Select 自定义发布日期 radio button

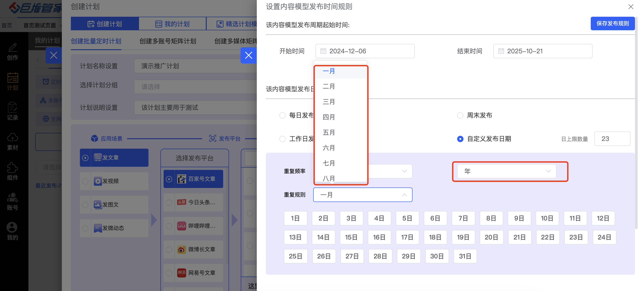click(x=460, y=139)
